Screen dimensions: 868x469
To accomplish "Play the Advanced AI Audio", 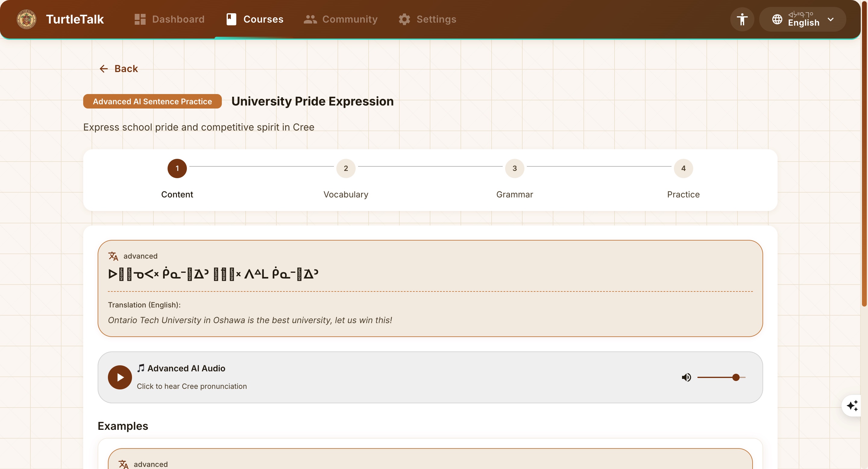I will pos(120,377).
